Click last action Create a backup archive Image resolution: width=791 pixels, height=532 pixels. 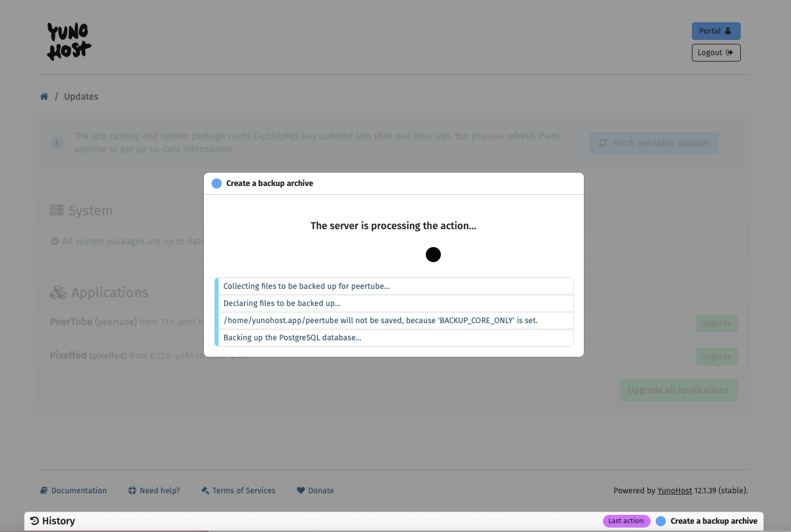[713, 521]
